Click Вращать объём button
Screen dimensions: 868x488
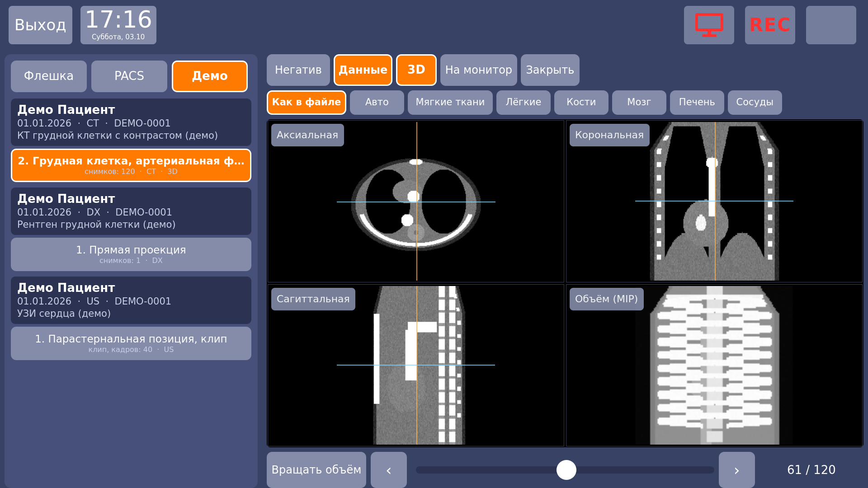[x=316, y=470]
